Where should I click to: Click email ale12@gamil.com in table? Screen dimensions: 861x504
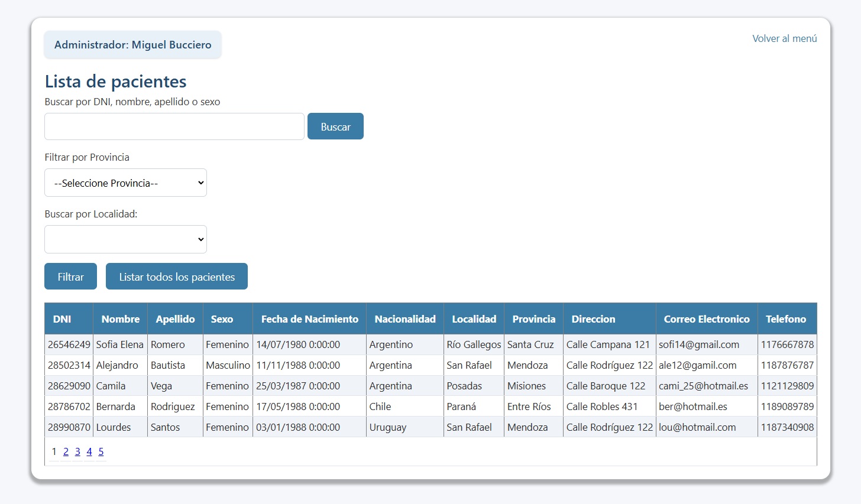pos(698,365)
